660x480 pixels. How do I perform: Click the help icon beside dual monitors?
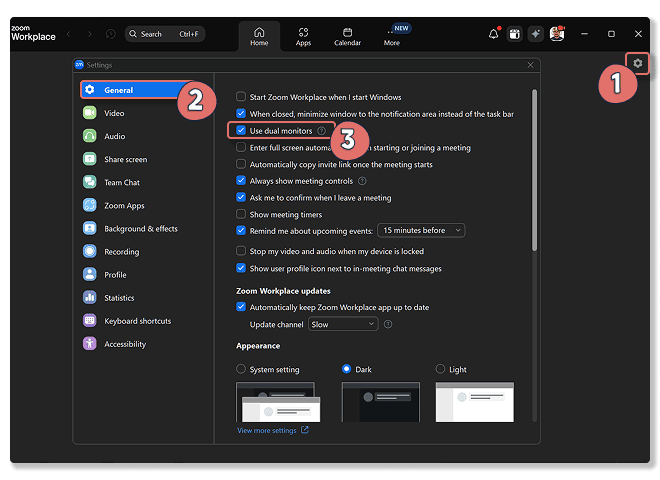click(x=322, y=131)
